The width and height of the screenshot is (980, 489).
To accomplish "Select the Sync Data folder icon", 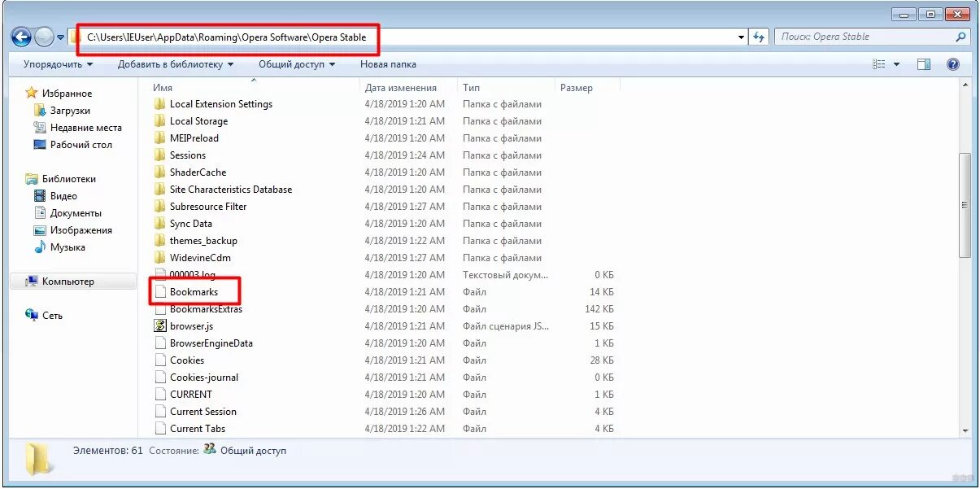I will [159, 224].
